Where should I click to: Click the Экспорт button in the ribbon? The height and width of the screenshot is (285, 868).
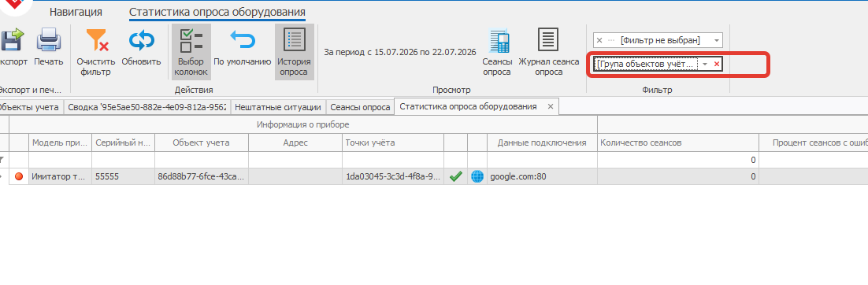coord(12,47)
